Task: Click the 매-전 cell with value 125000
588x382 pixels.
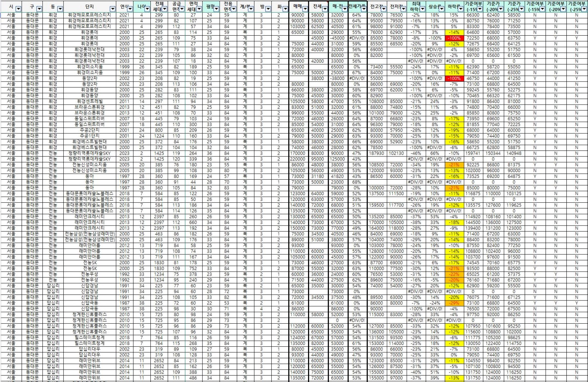Action: click(338, 159)
